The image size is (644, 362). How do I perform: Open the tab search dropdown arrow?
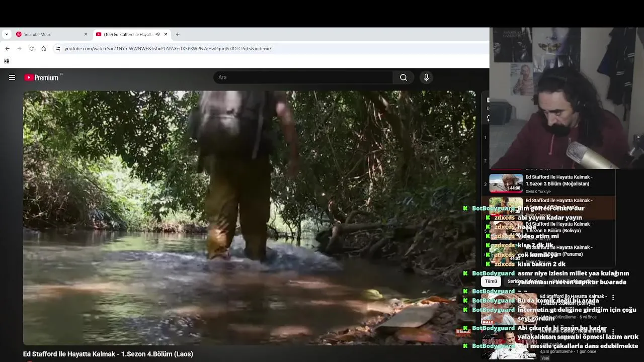coord(7,34)
